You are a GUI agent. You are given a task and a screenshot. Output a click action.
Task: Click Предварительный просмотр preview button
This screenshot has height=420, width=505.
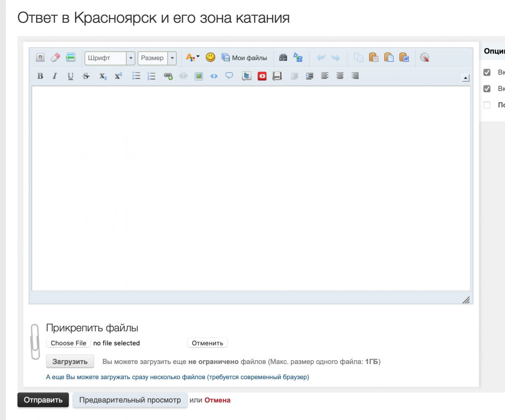pos(130,400)
